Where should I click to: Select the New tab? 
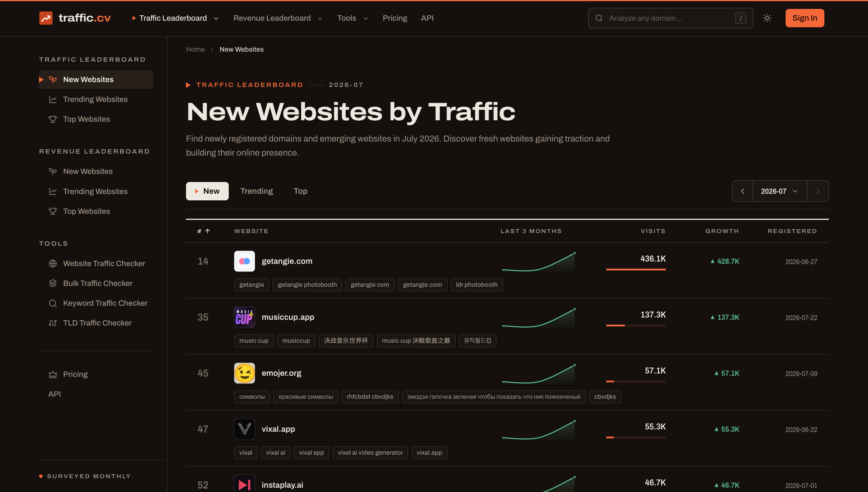coord(207,191)
